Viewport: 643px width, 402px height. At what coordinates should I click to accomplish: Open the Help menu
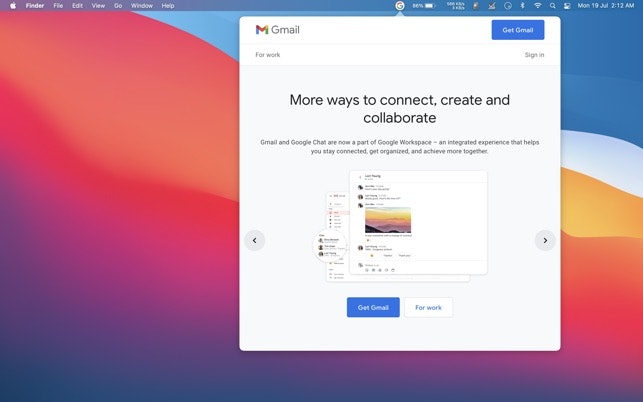[x=168, y=6]
